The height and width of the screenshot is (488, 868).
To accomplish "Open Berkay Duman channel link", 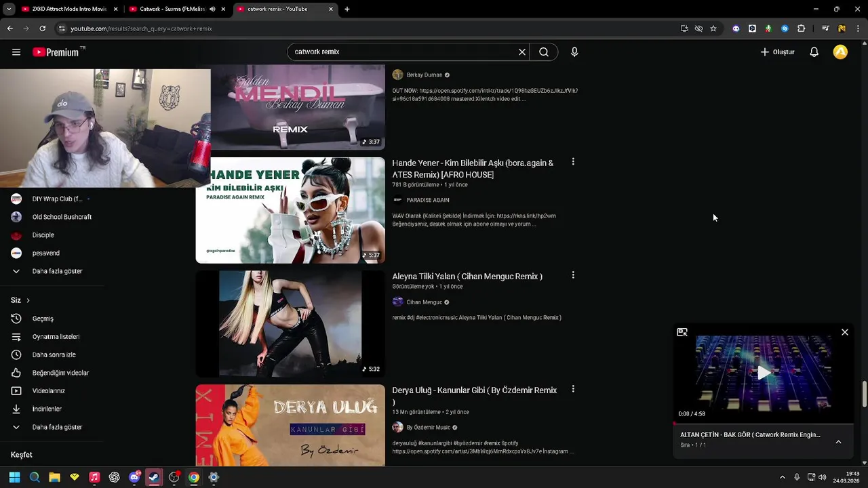I will pyautogui.click(x=424, y=75).
